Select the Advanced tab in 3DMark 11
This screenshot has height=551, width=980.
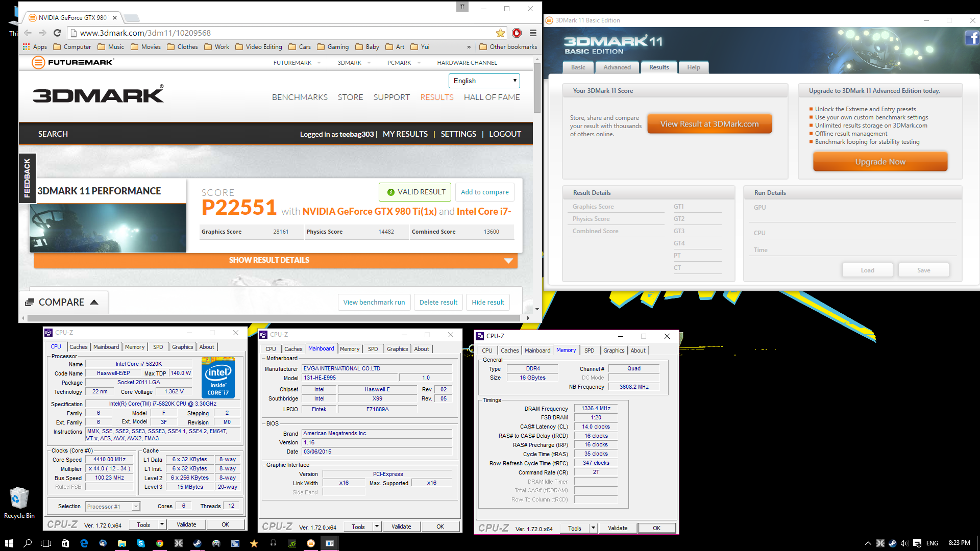tap(617, 67)
